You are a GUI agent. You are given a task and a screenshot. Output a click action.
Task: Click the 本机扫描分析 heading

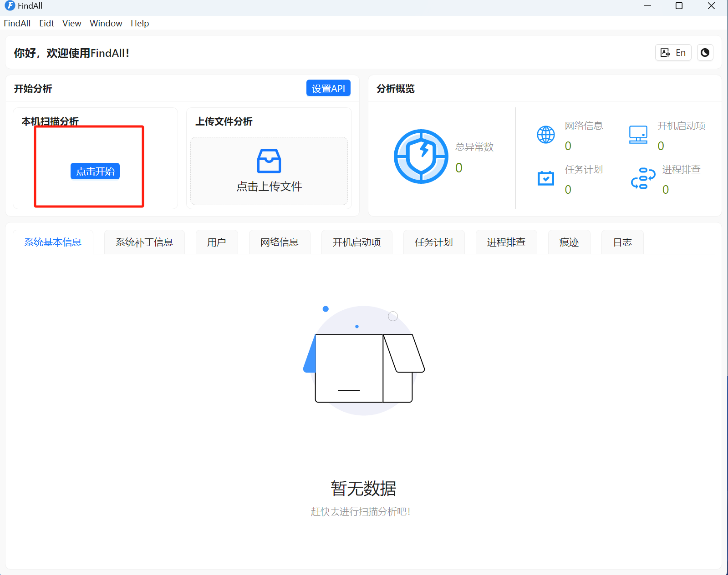50,121
